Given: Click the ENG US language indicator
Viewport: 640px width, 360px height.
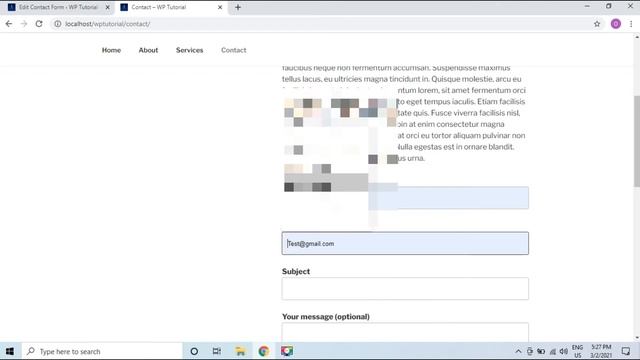Looking at the screenshot, I should point(577,351).
